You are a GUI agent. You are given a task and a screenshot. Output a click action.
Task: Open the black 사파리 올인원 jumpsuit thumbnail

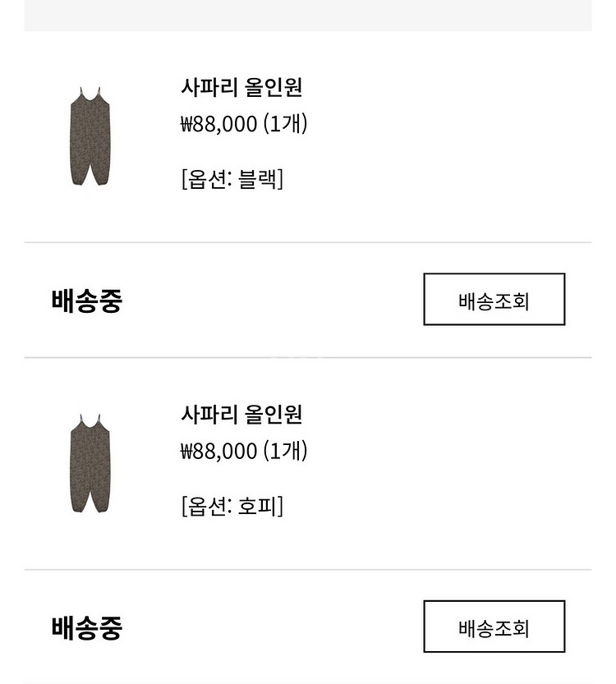(x=90, y=136)
